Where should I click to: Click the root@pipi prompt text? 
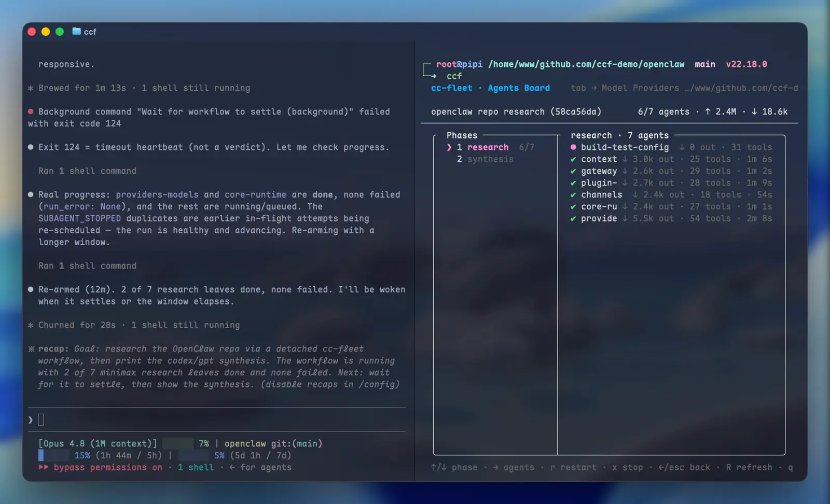pyautogui.click(x=459, y=64)
